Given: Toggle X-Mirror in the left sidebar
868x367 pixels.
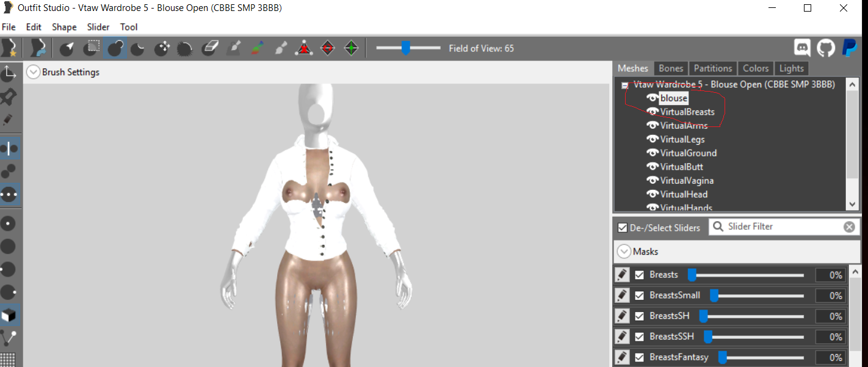Looking at the screenshot, I should [9, 148].
